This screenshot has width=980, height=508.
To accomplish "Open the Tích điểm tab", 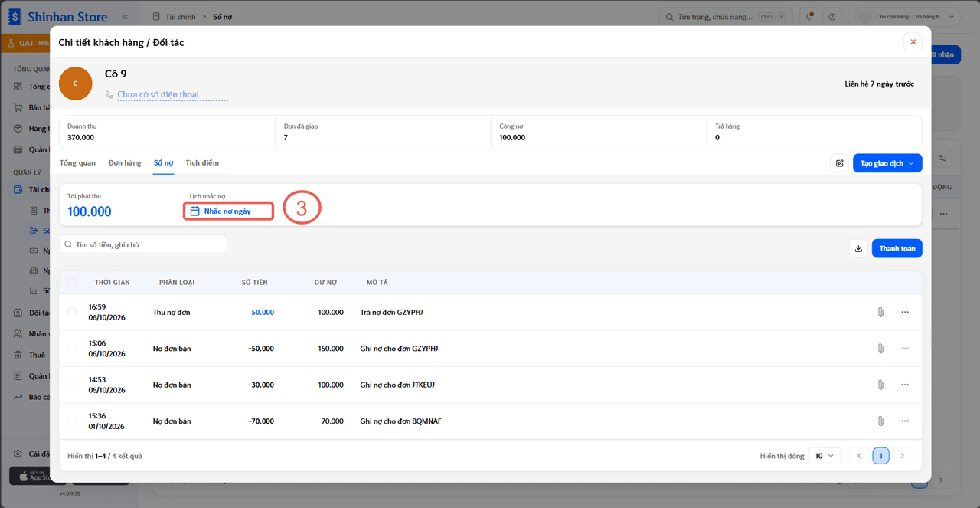I will click(202, 163).
